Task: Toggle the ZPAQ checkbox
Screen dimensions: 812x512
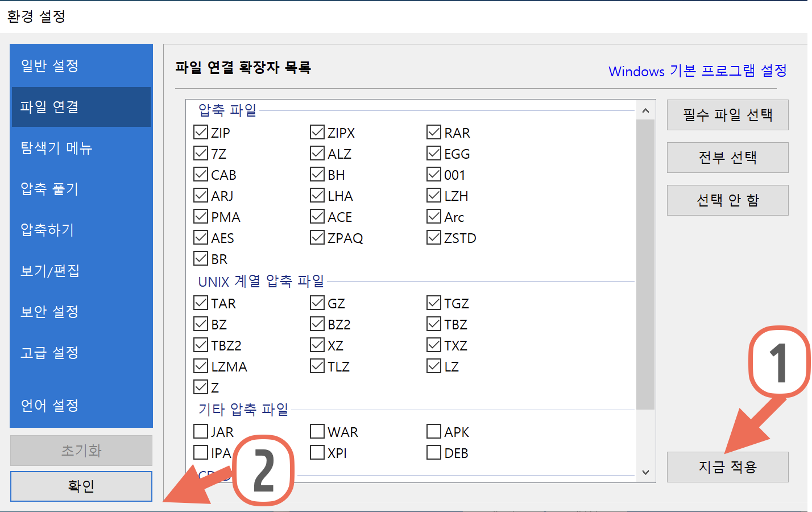Action: (317, 238)
